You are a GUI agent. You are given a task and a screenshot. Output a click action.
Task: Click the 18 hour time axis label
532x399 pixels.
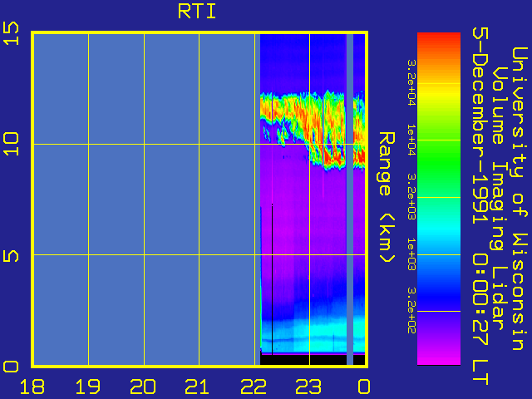click(x=32, y=387)
